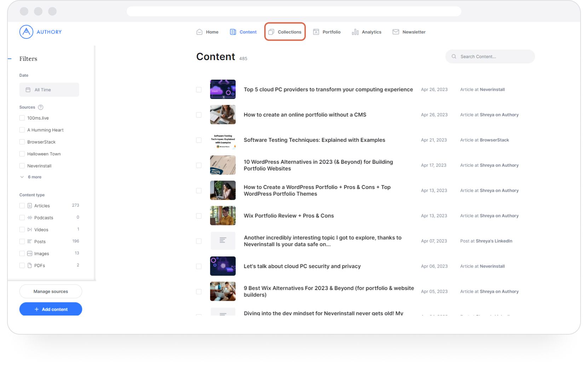Click the Authory logo icon
Screen dimensions: 588x370
(26, 32)
